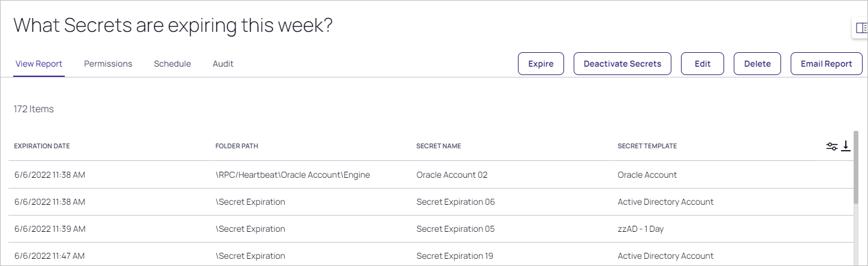This screenshot has width=868, height=266.
Task: Click the zzAD - 1 Day template cell
Action: tap(640, 229)
